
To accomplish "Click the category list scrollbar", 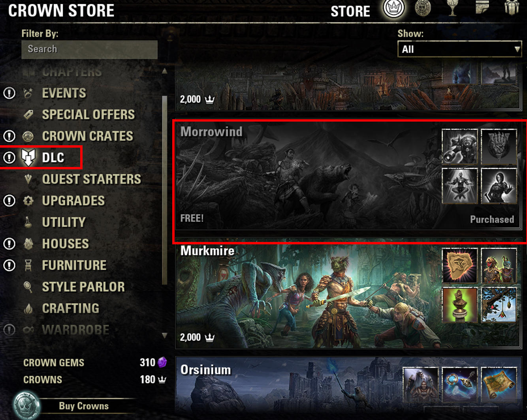I will pos(165,190).
